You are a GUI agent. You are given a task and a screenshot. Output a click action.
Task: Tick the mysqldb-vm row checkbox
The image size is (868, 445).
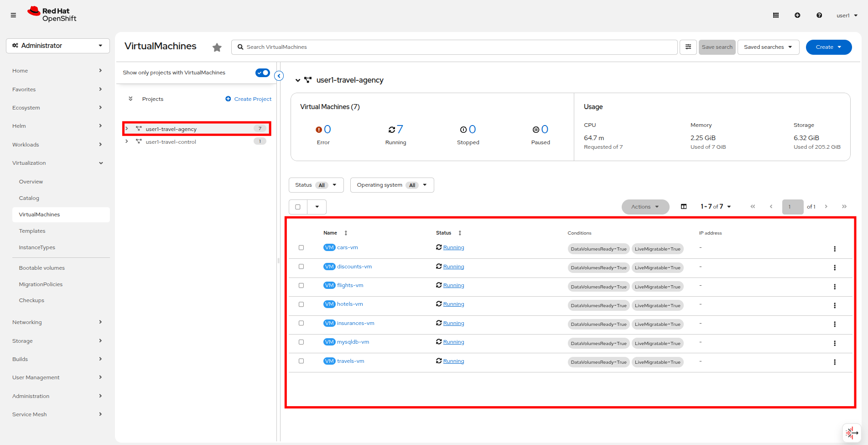pyautogui.click(x=301, y=342)
